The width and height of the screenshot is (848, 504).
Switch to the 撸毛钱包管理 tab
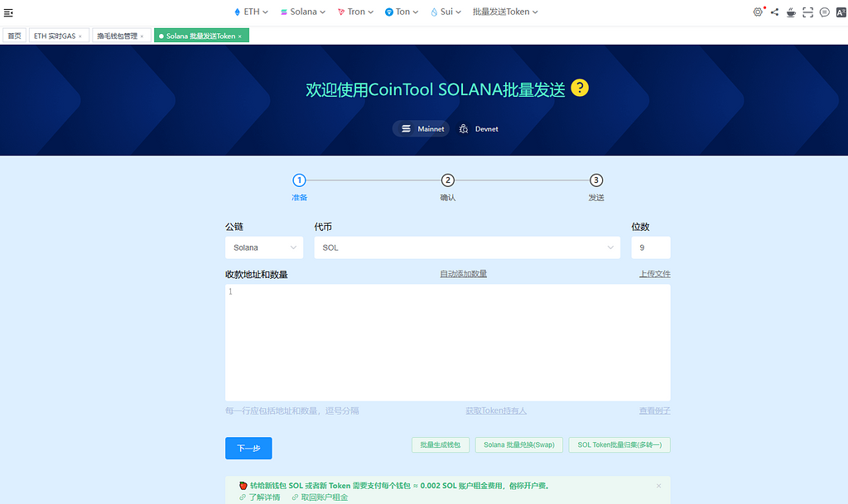click(x=117, y=36)
